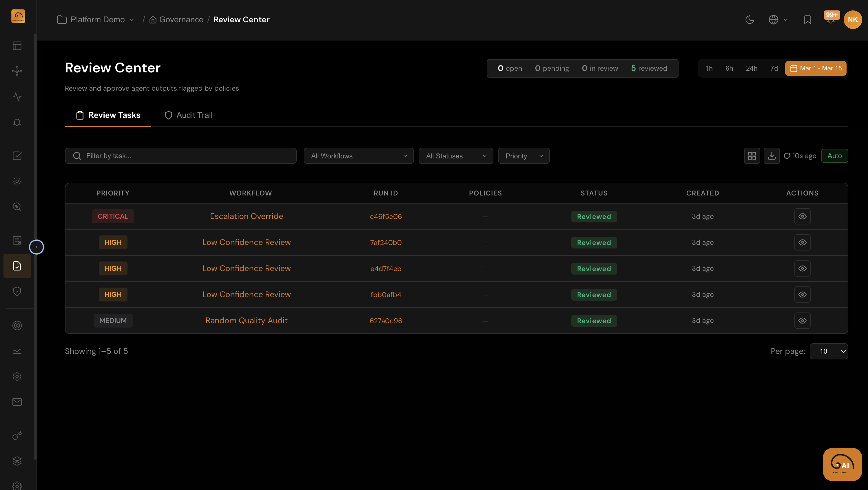868x490 pixels.
Task: View Escalation Override task via eye icon
Action: [x=802, y=216]
